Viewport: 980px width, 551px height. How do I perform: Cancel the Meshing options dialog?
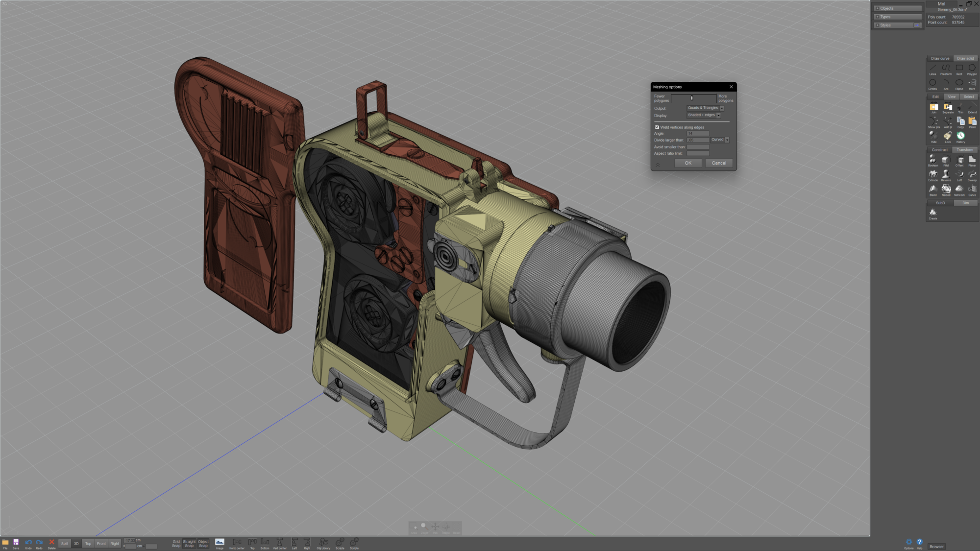click(719, 163)
